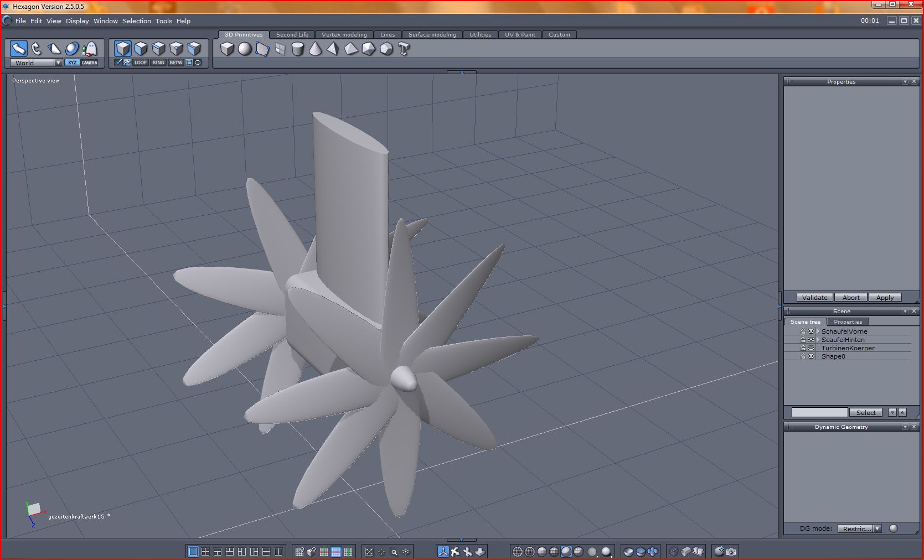Open the Properties panel options arrow
Screen dimensions: 924x560
click(905, 82)
